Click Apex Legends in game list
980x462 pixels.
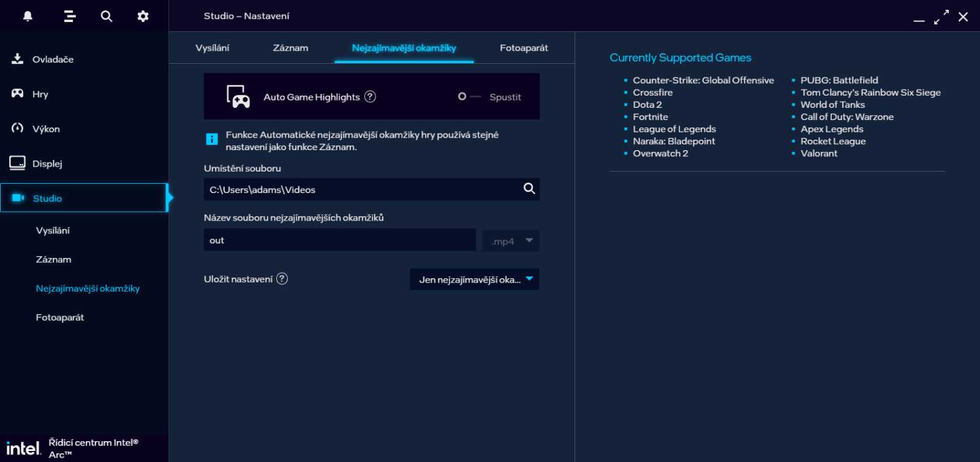pos(832,129)
